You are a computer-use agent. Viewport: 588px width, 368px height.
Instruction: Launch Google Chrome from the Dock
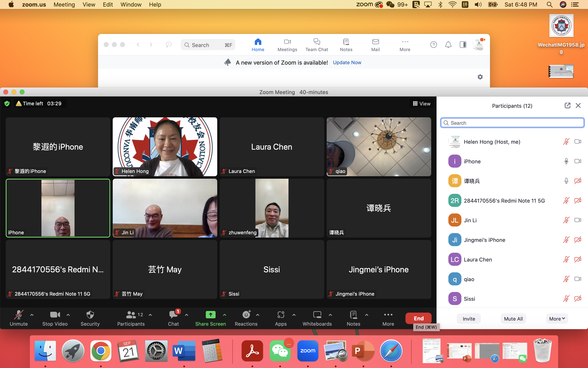click(x=101, y=351)
